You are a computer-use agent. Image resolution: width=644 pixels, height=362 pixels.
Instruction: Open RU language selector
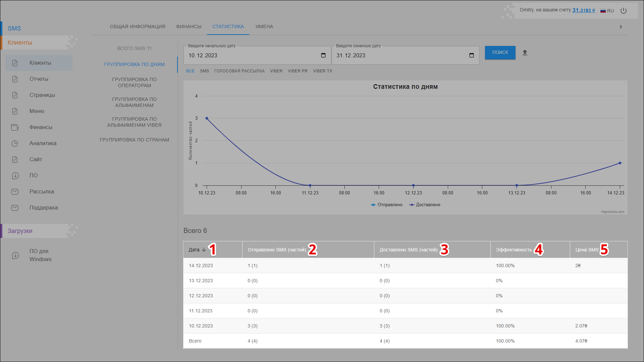[607, 11]
